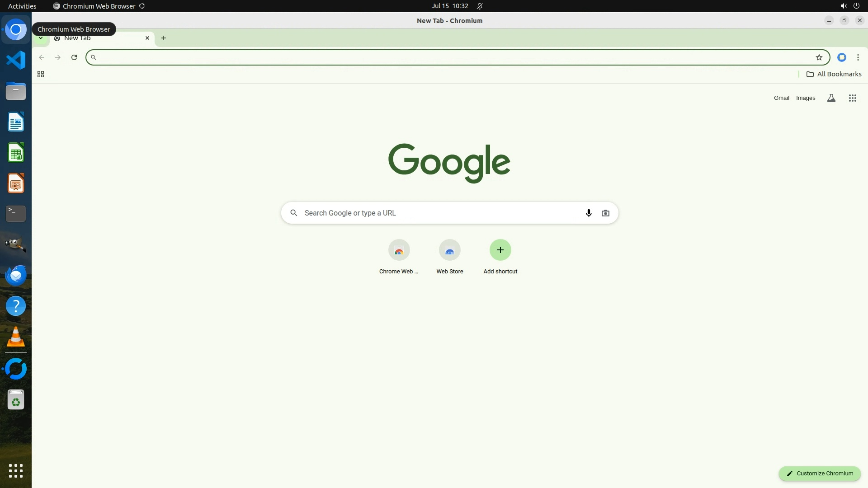
Task: Open the Images link
Action: pyautogui.click(x=805, y=98)
